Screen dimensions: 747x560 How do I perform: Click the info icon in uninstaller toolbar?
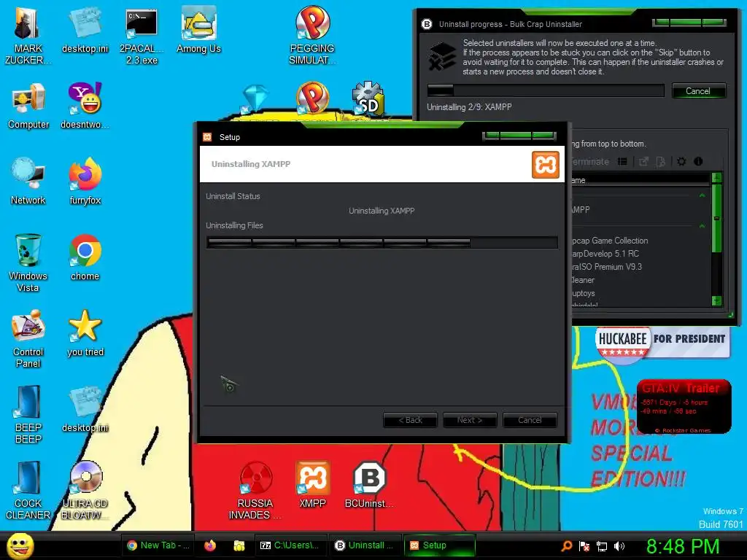[698, 161]
